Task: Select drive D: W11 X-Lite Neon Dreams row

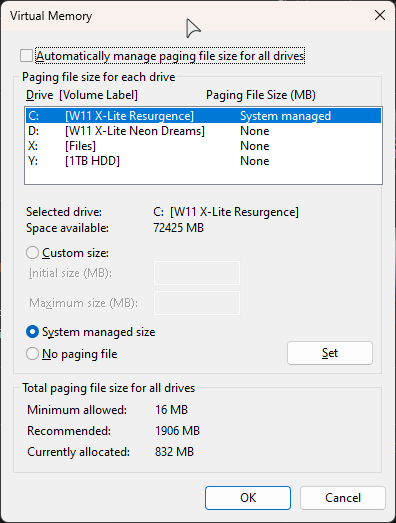Action: click(x=203, y=131)
